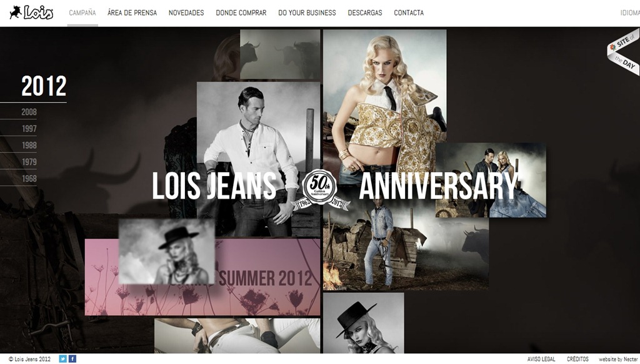Click the Lois bull logo

pos(31,12)
